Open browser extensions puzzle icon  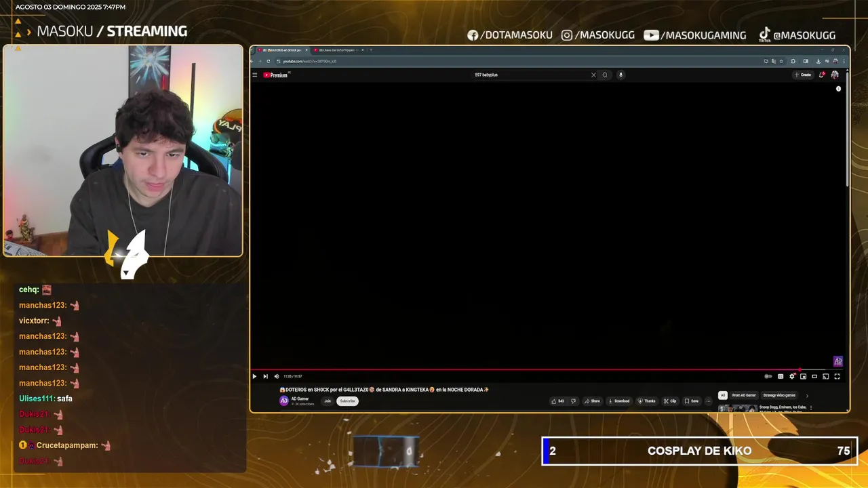pyautogui.click(x=793, y=61)
